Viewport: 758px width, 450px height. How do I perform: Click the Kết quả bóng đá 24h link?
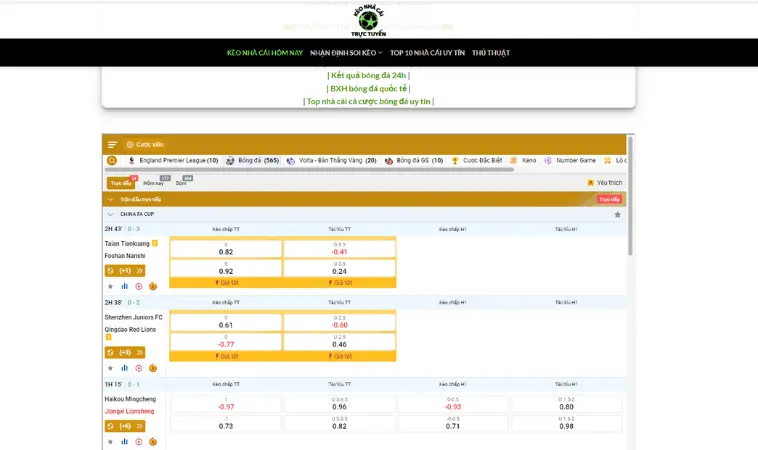pos(368,75)
